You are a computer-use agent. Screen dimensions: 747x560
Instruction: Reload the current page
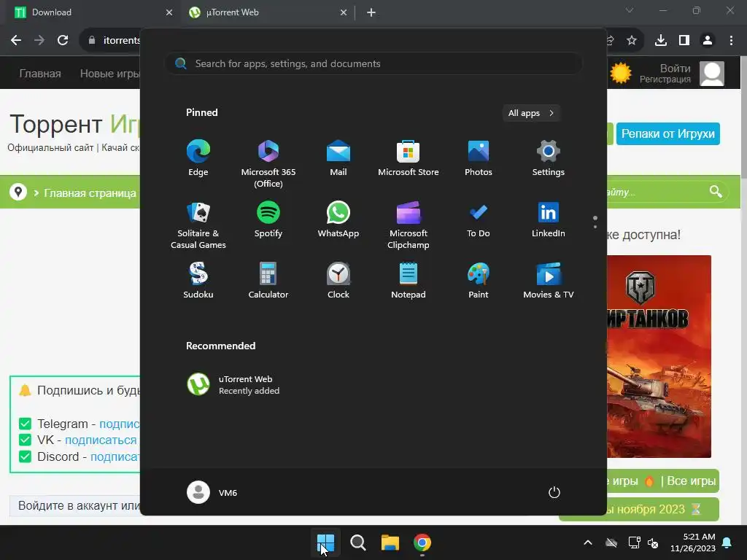click(63, 40)
